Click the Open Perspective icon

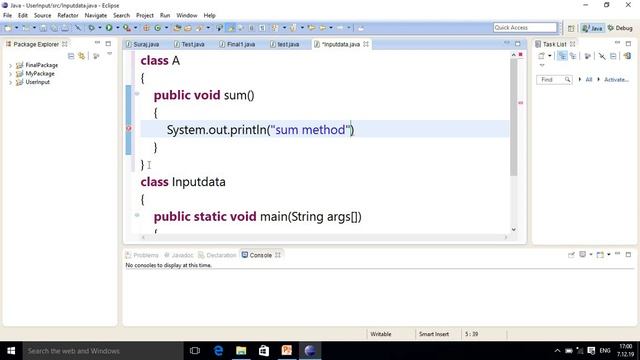point(571,28)
